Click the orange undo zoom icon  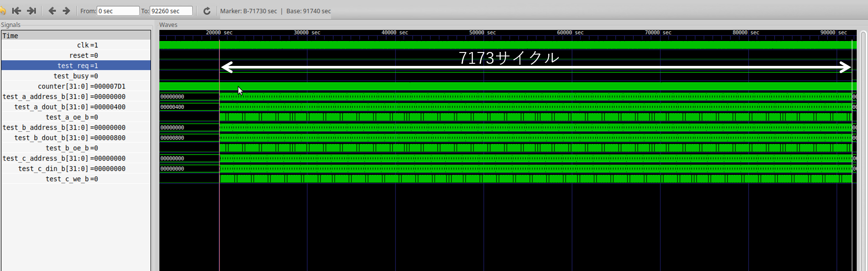(x=3, y=11)
